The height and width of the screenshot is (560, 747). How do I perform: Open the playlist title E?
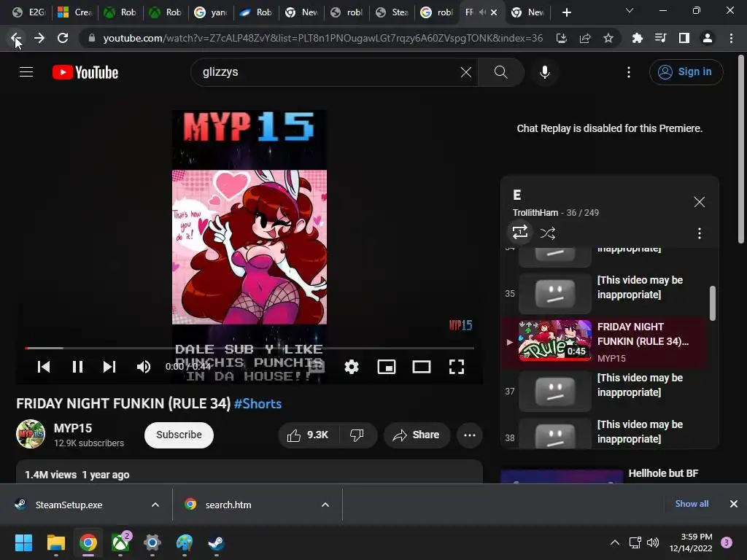(x=517, y=195)
